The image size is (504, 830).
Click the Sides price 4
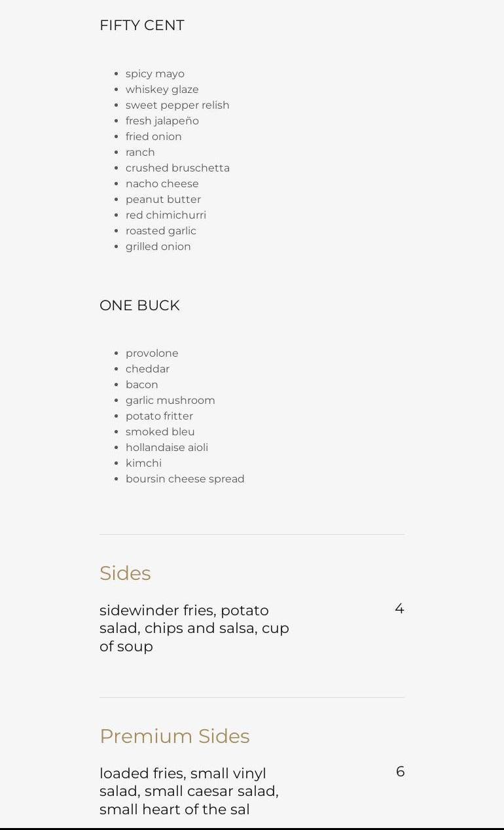[399, 609]
